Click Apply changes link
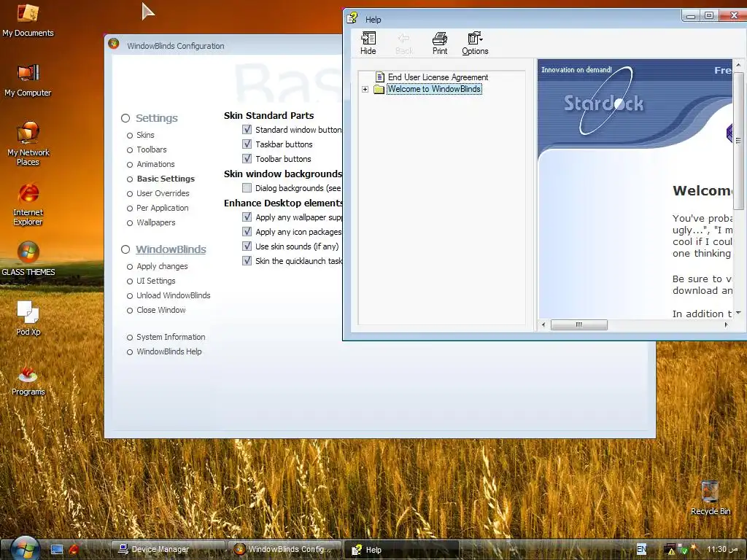Image resolution: width=747 pixels, height=560 pixels. [162, 266]
